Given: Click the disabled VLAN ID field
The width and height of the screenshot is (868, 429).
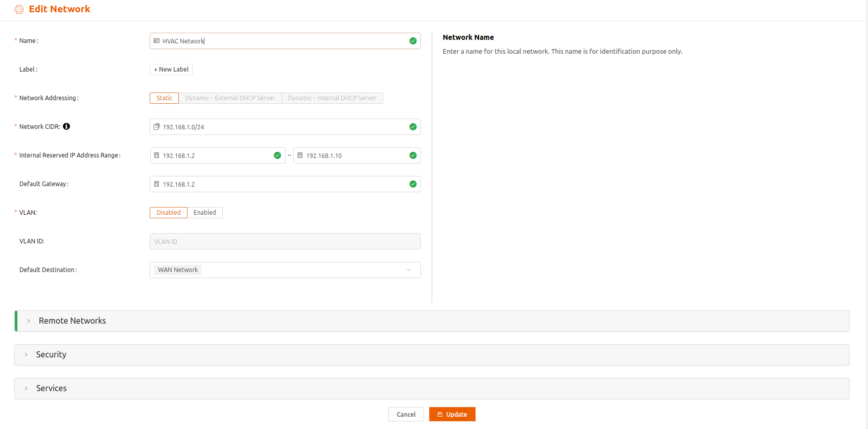Looking at the screenshot, I should (285, 241).
